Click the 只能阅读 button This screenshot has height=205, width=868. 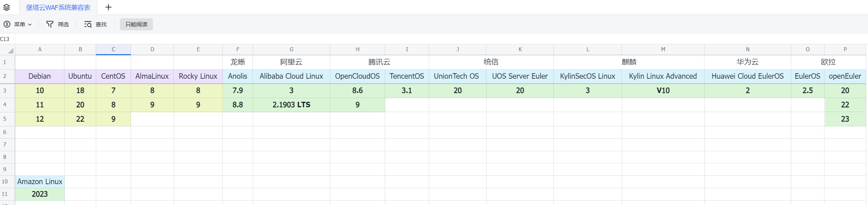coord(136,24)
